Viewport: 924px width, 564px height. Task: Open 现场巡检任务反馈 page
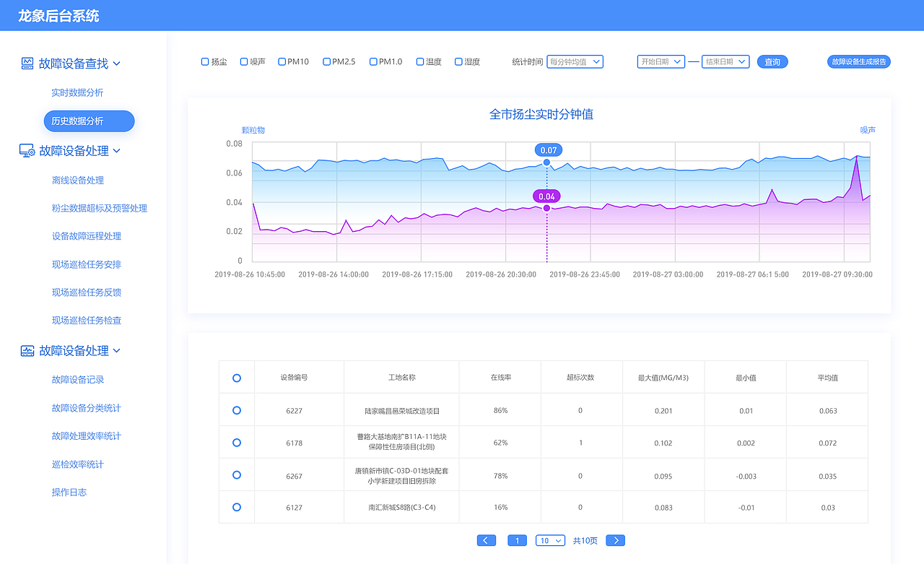[x=87, y=292]
